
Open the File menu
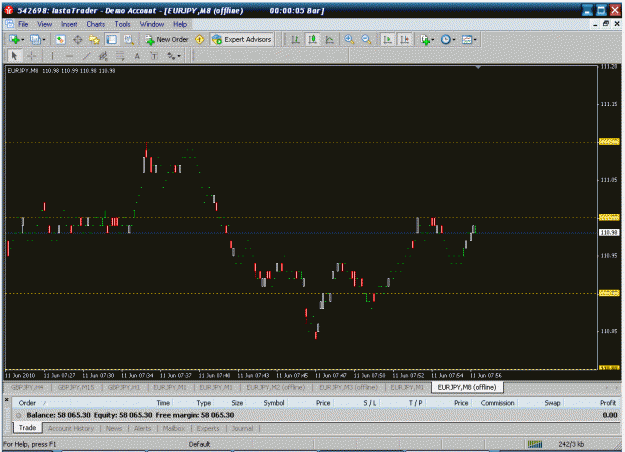pos(23,24)
